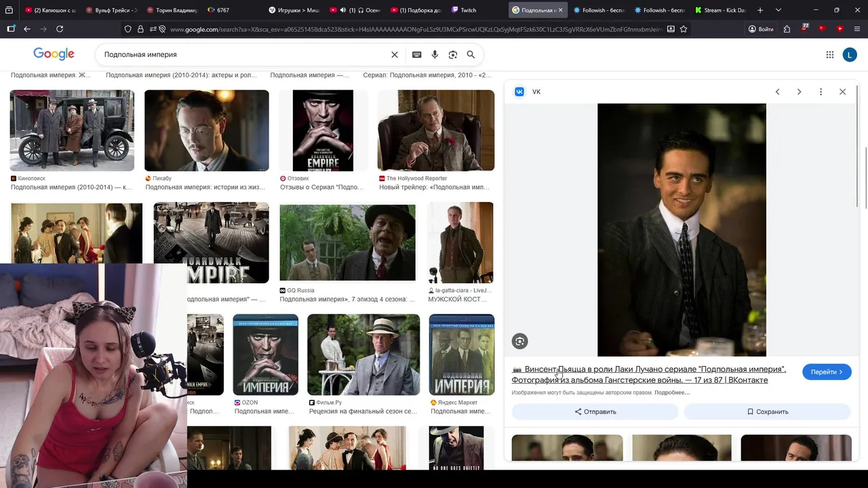The width and height of the screenshot is (868, 488).
Task: Open the tracking protection shield icon
Action: pos(127,29)
